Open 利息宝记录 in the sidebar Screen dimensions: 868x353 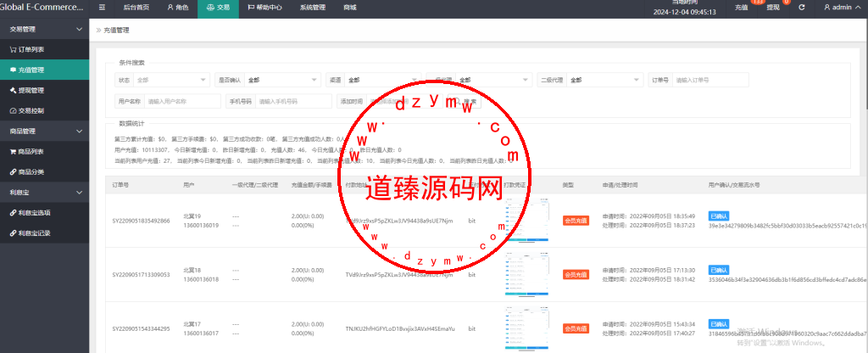tap(44, 233)
